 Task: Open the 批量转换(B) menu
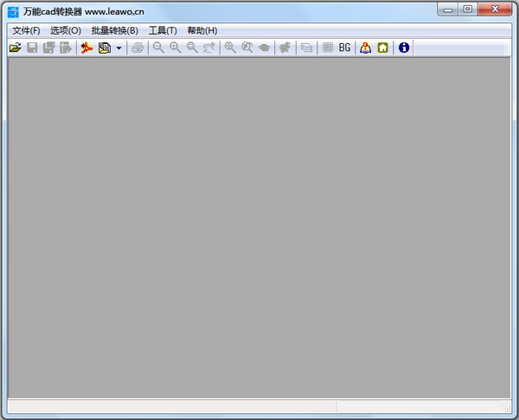coord(115,31)
